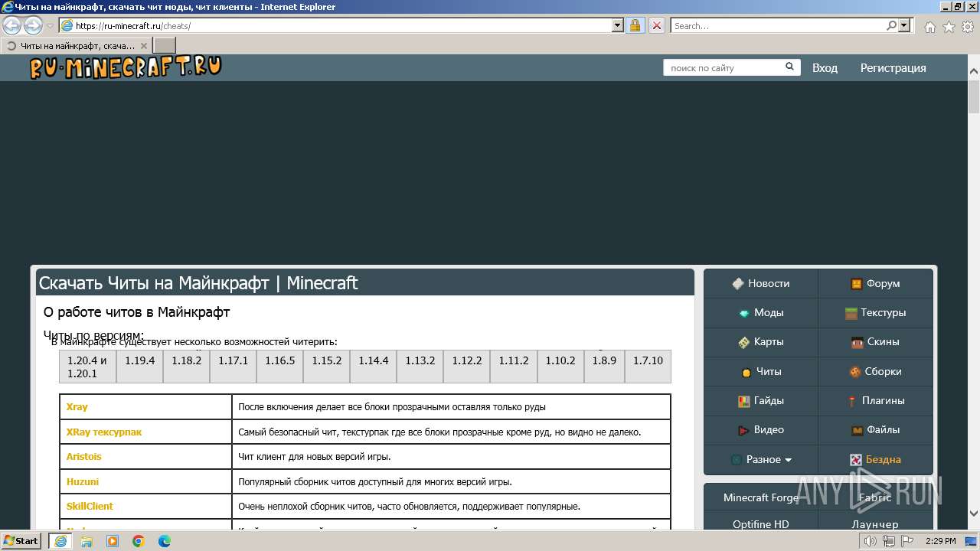This screenshot has height=551, width=980.
Task: Click the search magnifier in IE search box
Action: [x=891, y=25]
